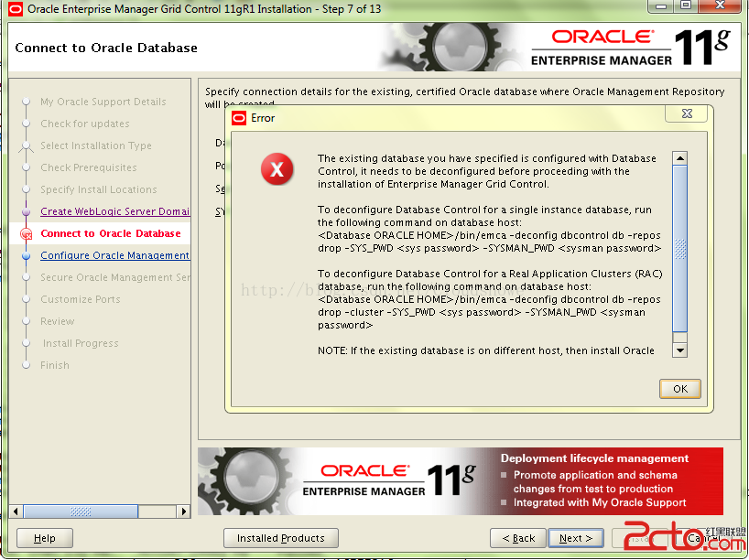Open Configure Oracle Management step link
Viewport: 749px width, 560px height.
[x=114, y=255]
